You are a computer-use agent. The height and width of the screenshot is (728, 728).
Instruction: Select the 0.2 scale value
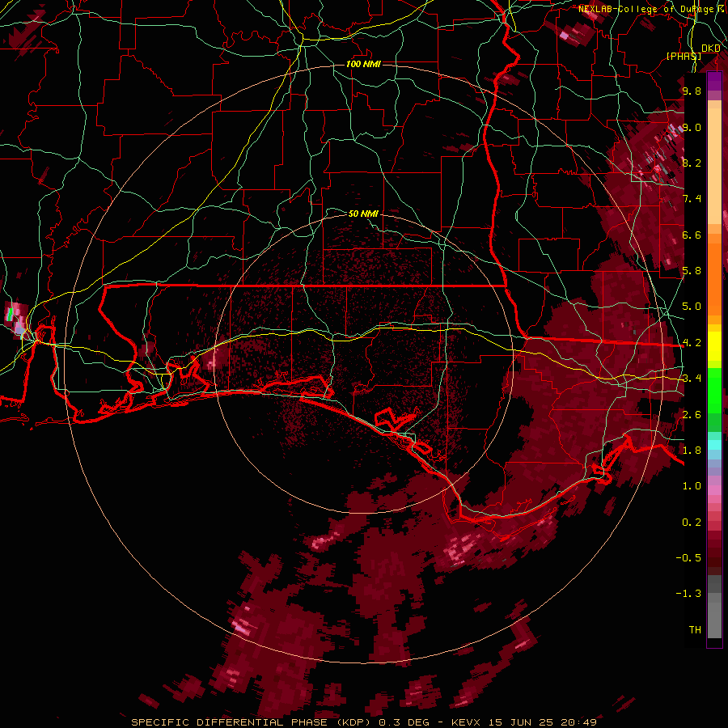(x=692, y=523)
